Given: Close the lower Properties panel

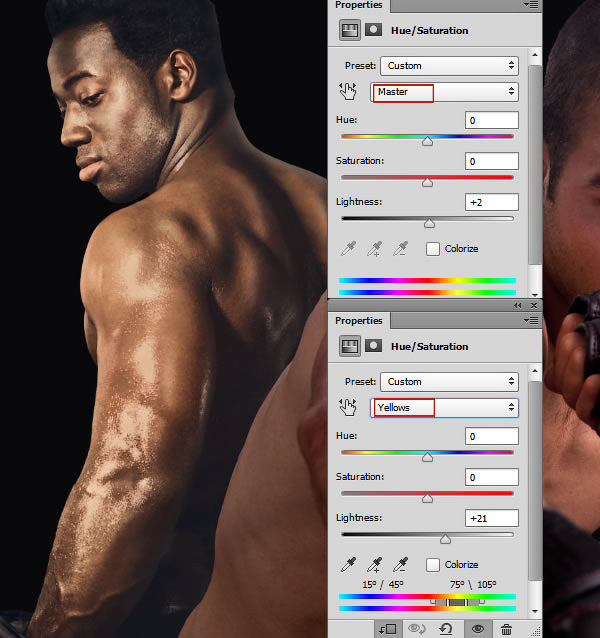Looking at the screenshot, I should tap(534, 306).
